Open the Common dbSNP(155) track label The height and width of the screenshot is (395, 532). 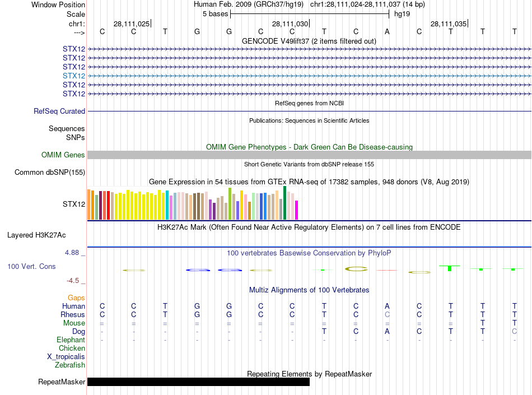(50, 173)
